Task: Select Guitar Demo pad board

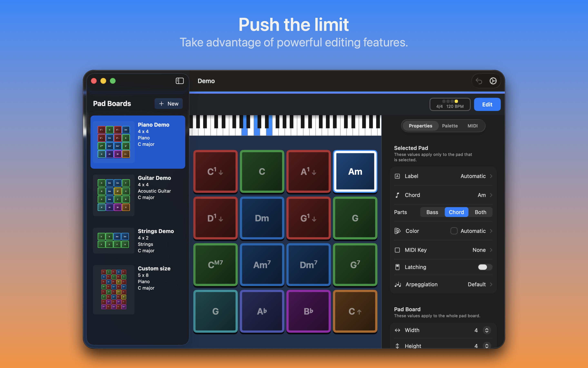Action: [138, 195]
